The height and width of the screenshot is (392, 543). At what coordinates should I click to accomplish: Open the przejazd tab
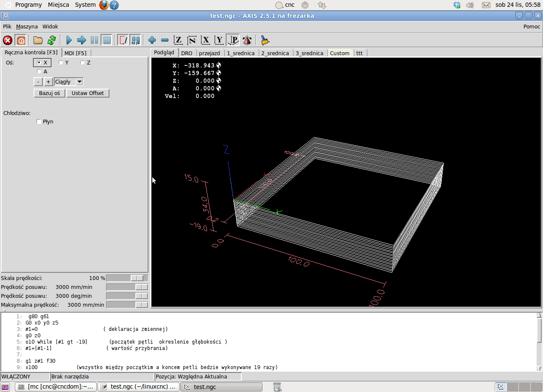[x=210, y=53]
